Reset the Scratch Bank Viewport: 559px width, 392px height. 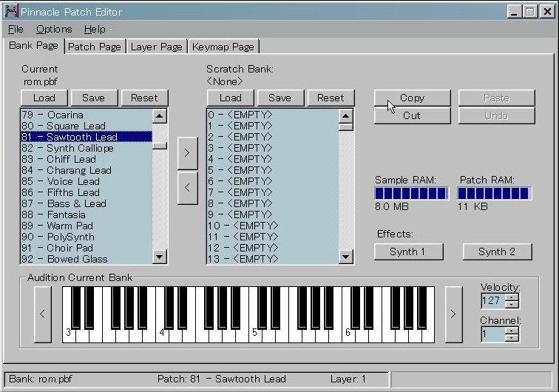[x=331, y=98]
